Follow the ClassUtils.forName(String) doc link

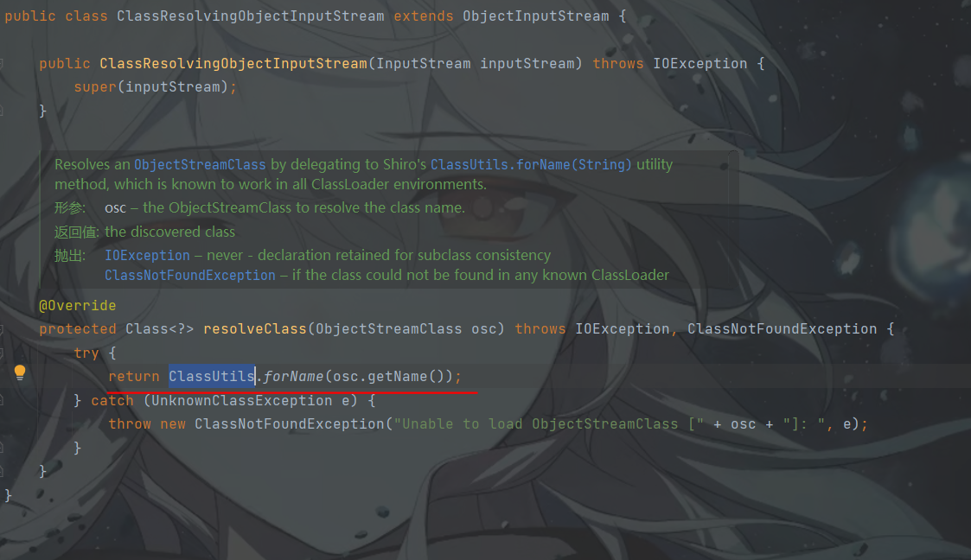(531, 164)
